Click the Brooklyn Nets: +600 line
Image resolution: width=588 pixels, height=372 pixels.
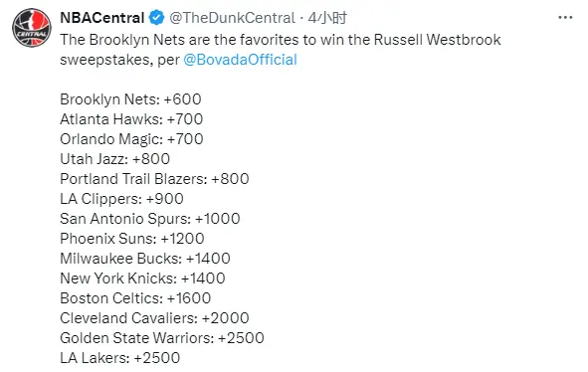130,99
